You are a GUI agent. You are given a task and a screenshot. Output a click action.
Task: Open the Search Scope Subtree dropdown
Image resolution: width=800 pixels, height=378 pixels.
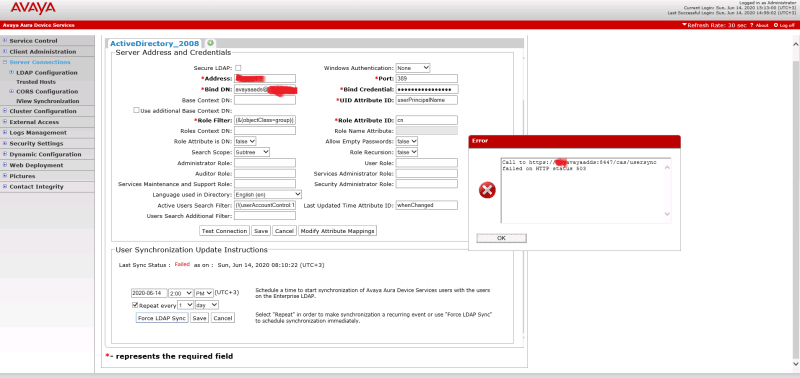pos(252,152)
